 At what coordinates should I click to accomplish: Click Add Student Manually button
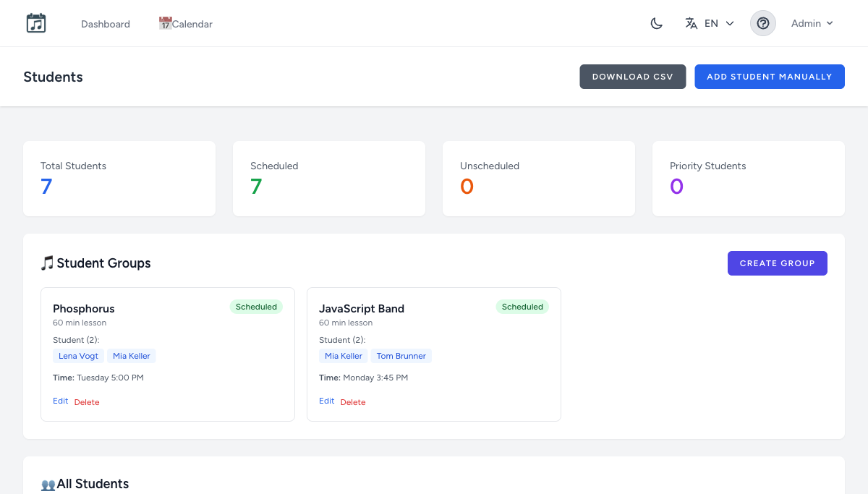[770, 77]
